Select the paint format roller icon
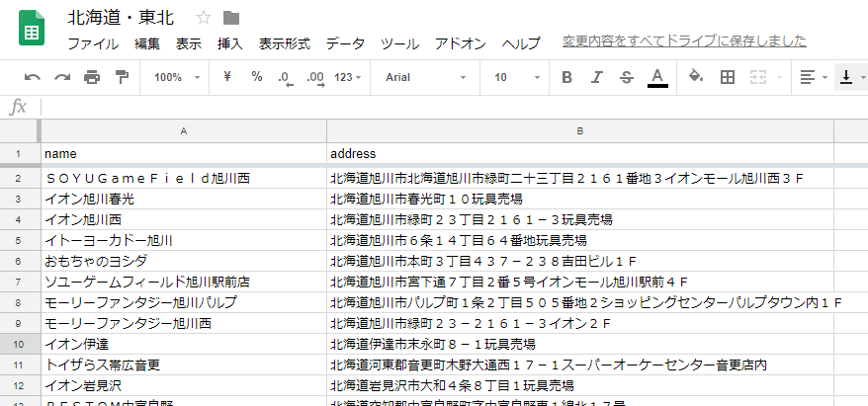Viewport: 868px width, 406px height. [122, 77]
